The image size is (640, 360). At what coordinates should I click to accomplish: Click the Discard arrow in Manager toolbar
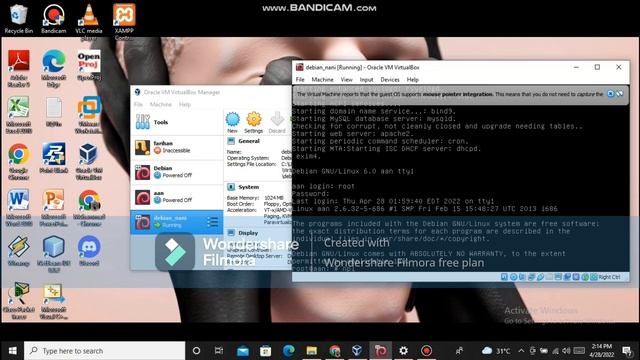[x=277, y=122]
